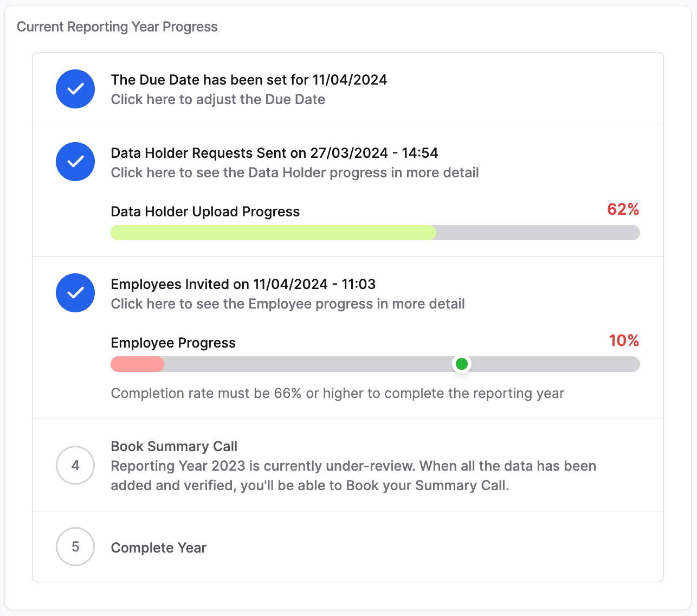Click the 'Employees Invited on 11/04/2024' heading
The width and height of the screenshot is (697, 616).
point(243,284)
